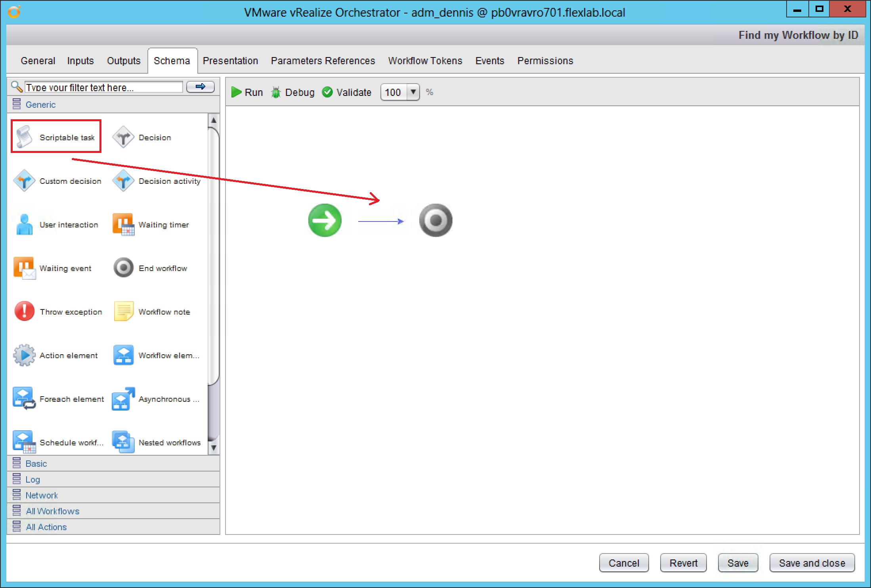The image size is (871, 588).
Task: Click the grey end node on canvas
Action: coord(436,220)
